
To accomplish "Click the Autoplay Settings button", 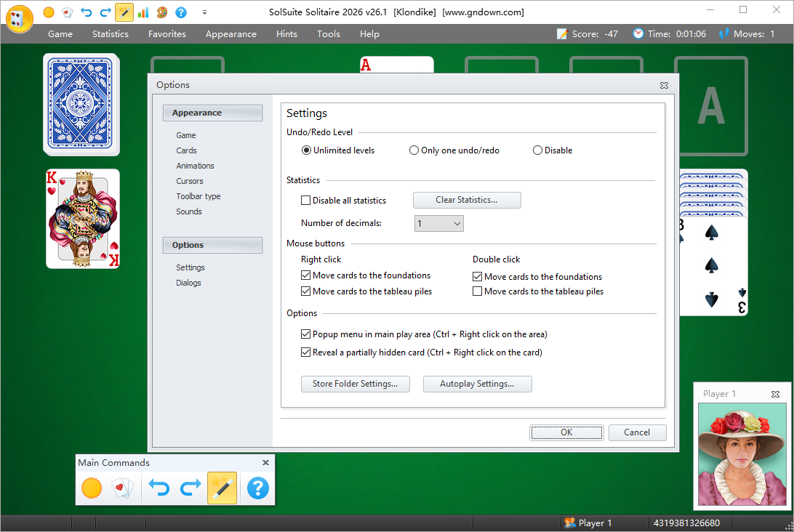I will click(x=477, y=384).
